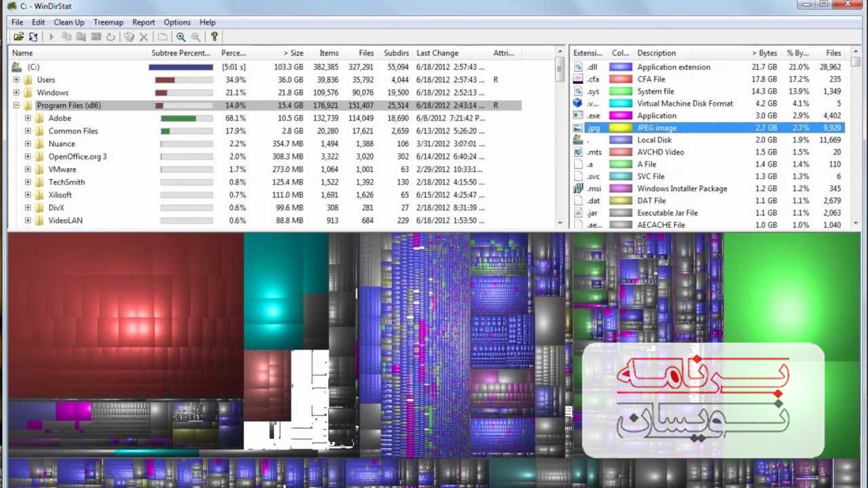Click the Windows folder icon

point(28,93)
